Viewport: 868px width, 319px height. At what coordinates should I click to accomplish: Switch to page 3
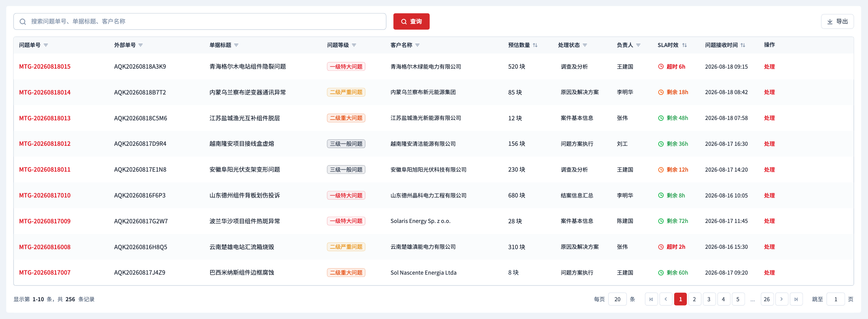click(709, 299)
